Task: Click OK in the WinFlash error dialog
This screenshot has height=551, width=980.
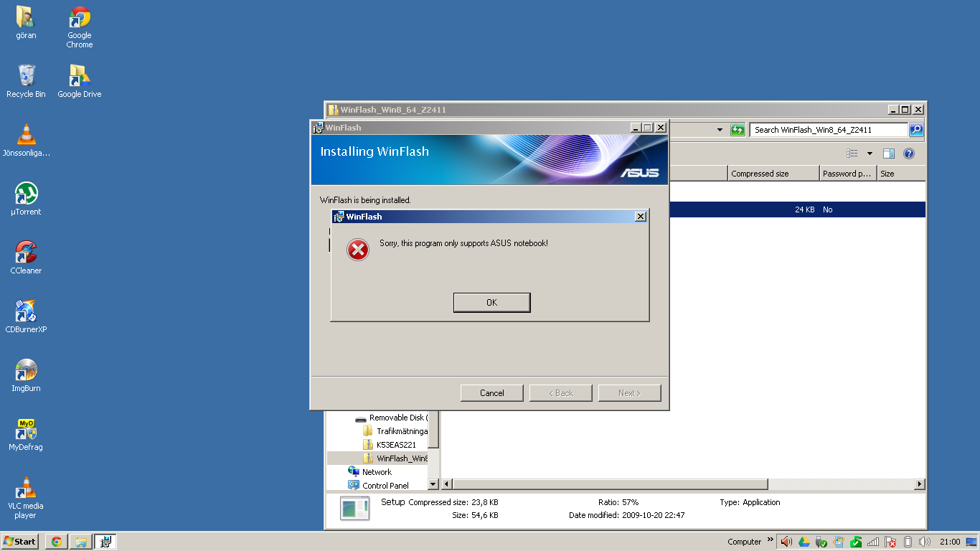Action: (491, 303)
